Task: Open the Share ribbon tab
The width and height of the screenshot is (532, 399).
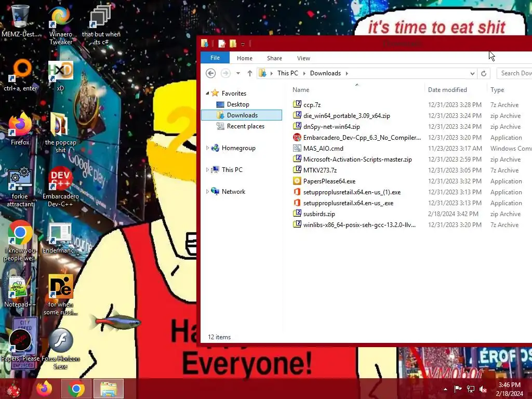Action: pyautogui.click(x=274, y=58)
